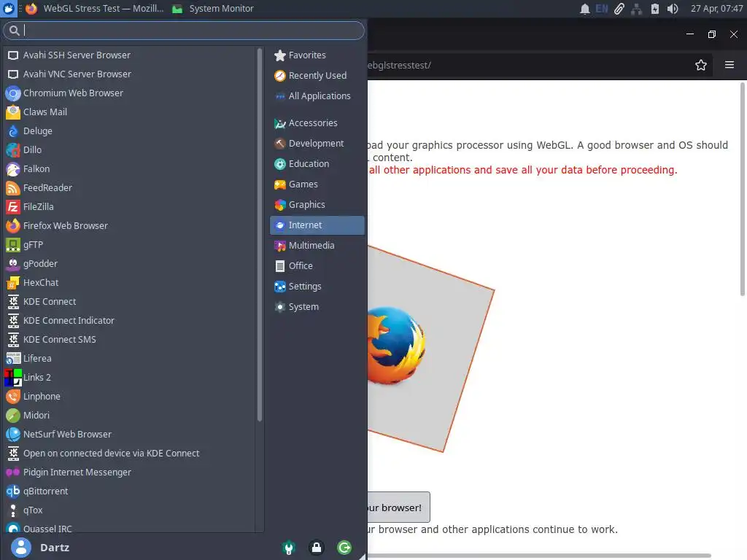The height and width of the screenshot is (560, 747).
Task: Show All Applications category
Action: pos(317,96)
